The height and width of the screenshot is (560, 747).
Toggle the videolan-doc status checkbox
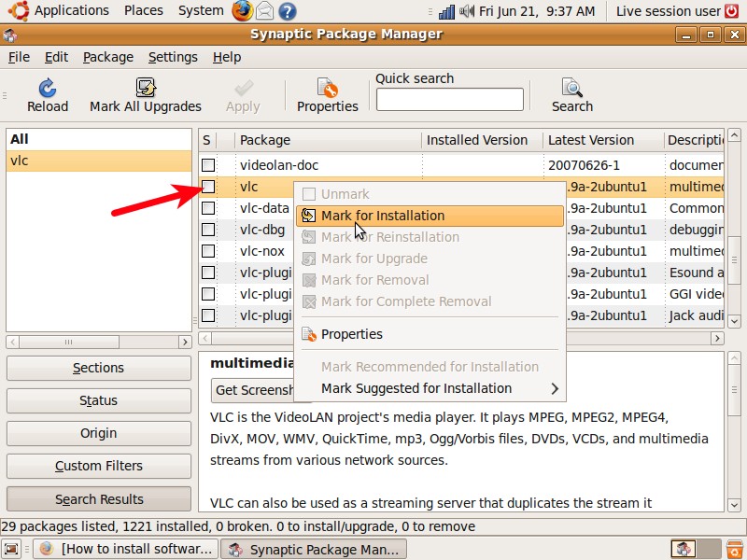[208, 165]
